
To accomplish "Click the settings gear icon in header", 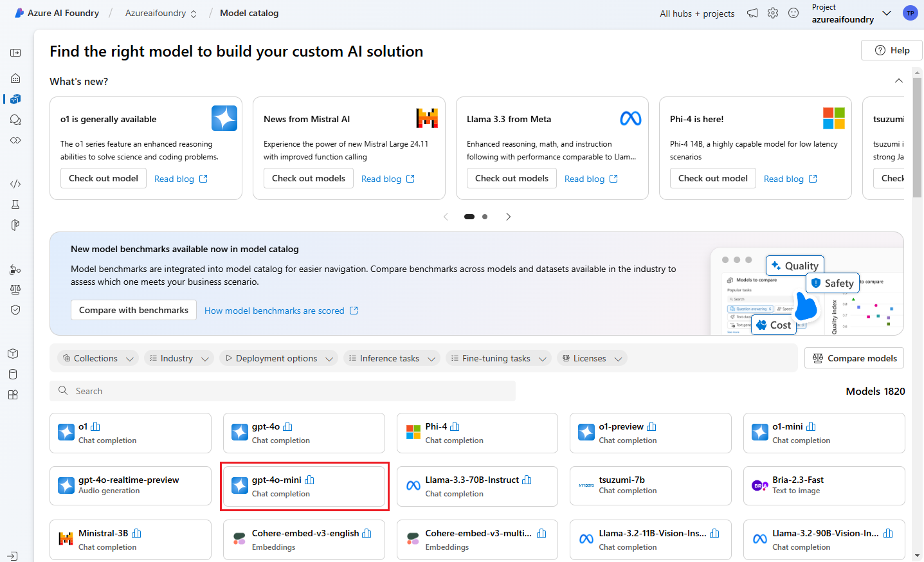I will point(773,13).
